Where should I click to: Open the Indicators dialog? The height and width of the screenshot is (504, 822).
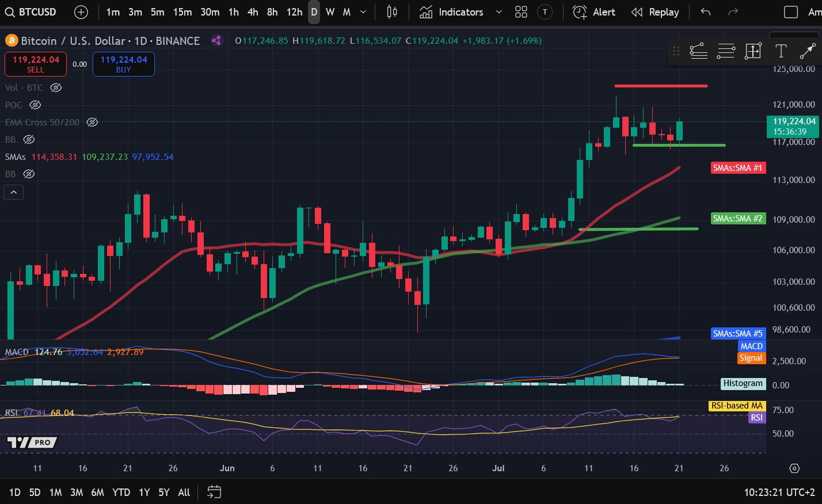point(451,12)
